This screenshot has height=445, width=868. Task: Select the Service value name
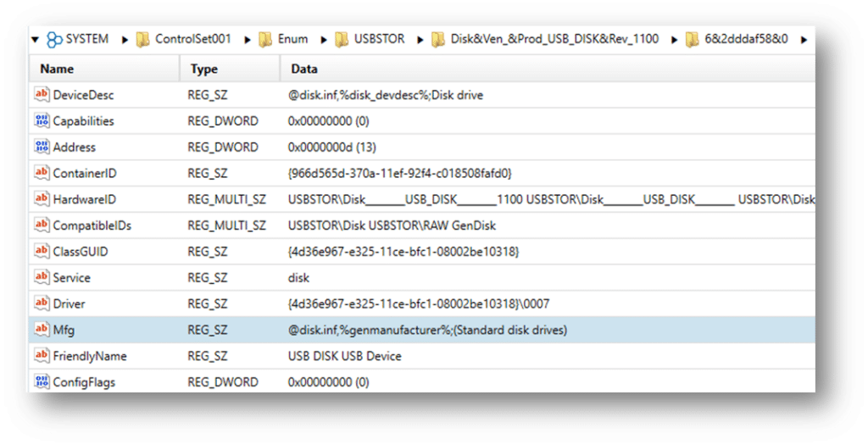click(71, 277)
